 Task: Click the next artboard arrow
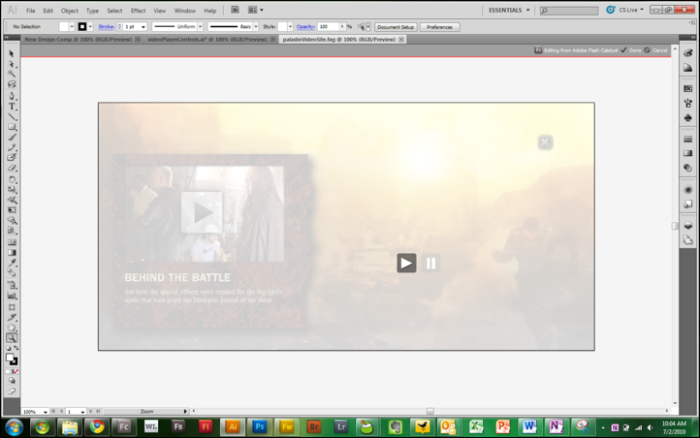tap(91, 411)
